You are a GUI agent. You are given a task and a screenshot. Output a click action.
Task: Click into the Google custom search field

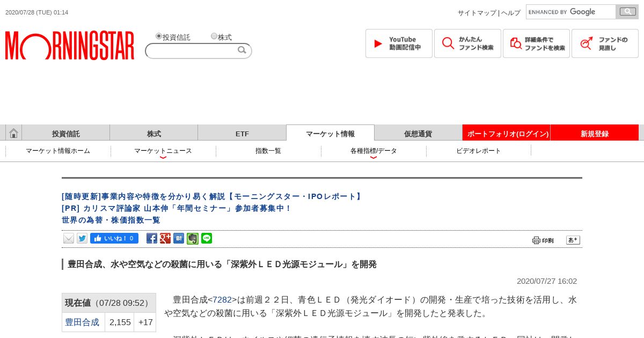point(570,12)
